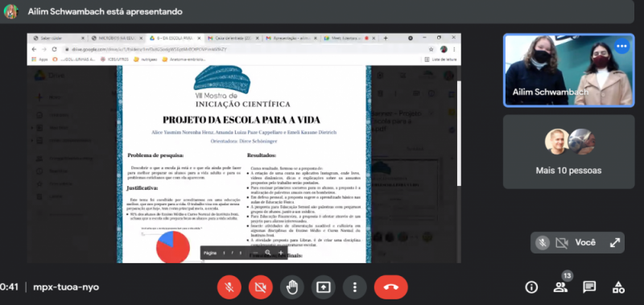This screenshot has height=305, width=644.
Task: Open the chat with everyone panel
Action: [x=589, y=287]
